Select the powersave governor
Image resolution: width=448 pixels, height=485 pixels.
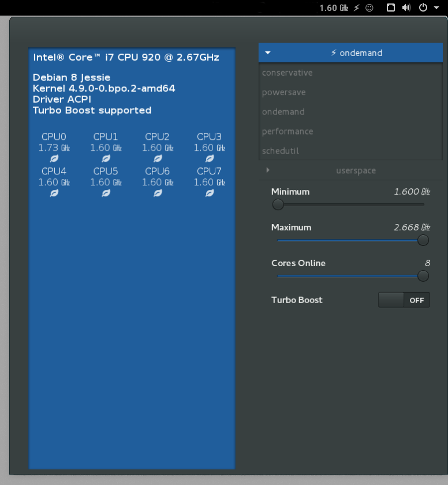pyautogui.click(x=350, y=92)
